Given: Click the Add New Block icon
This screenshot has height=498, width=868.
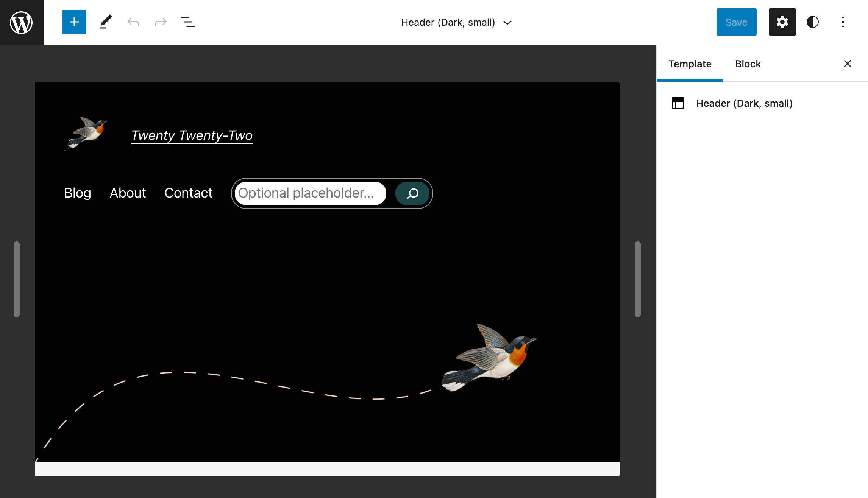Looking at the screenshot, I should (73, 22).
